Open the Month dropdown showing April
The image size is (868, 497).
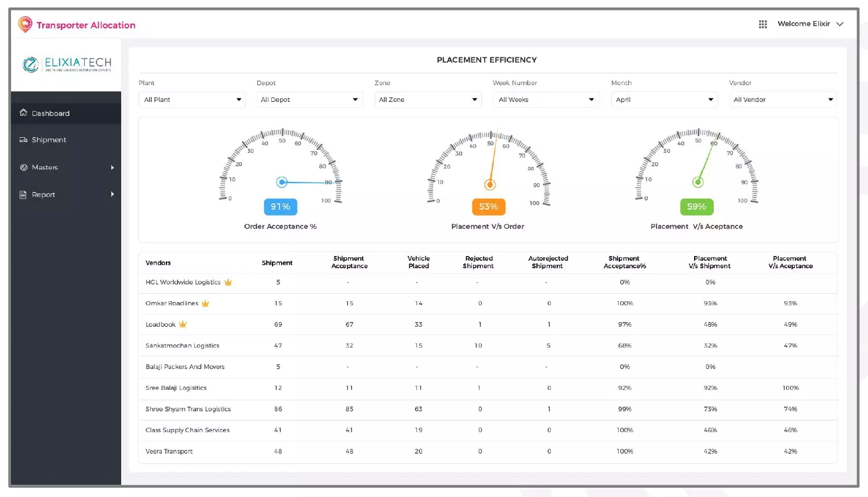tap(664, 100)
